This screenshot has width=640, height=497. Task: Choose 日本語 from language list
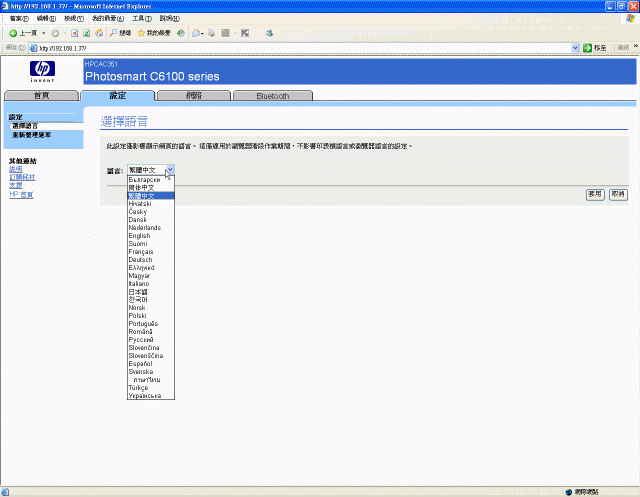(x=151, y=292)
